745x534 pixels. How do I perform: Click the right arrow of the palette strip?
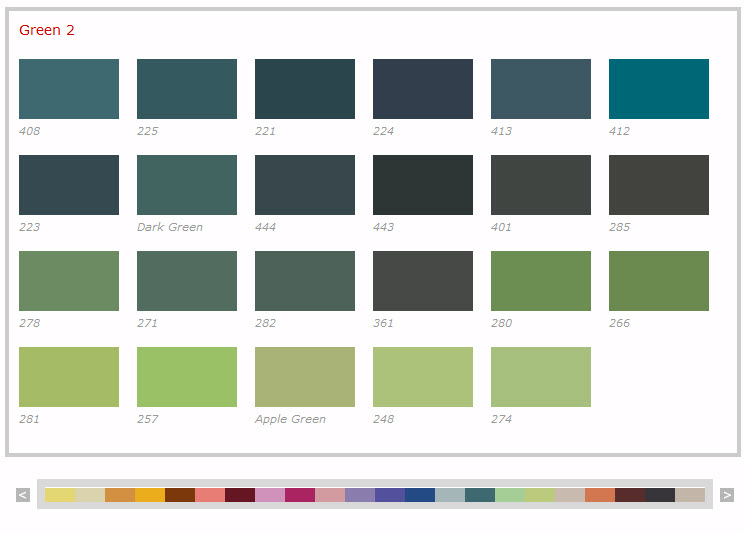(726, 495)
